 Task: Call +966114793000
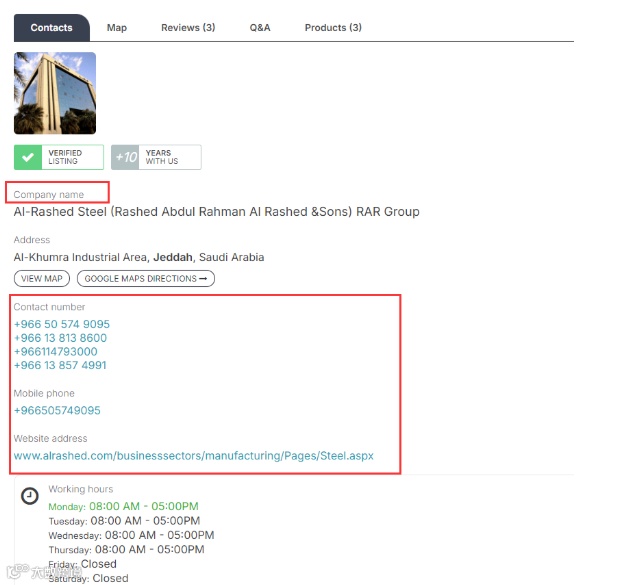point(56,352)
